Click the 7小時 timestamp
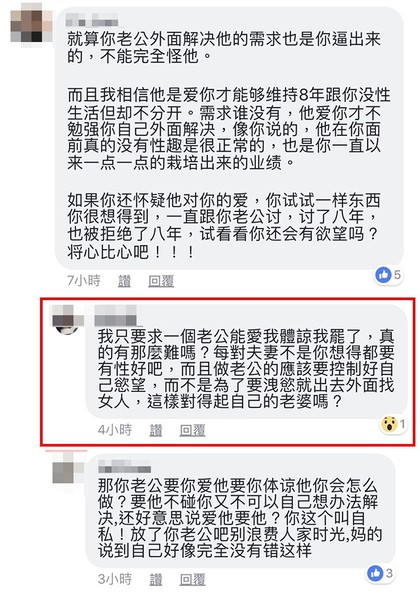The image size is (420, 595). click(83, 281)
